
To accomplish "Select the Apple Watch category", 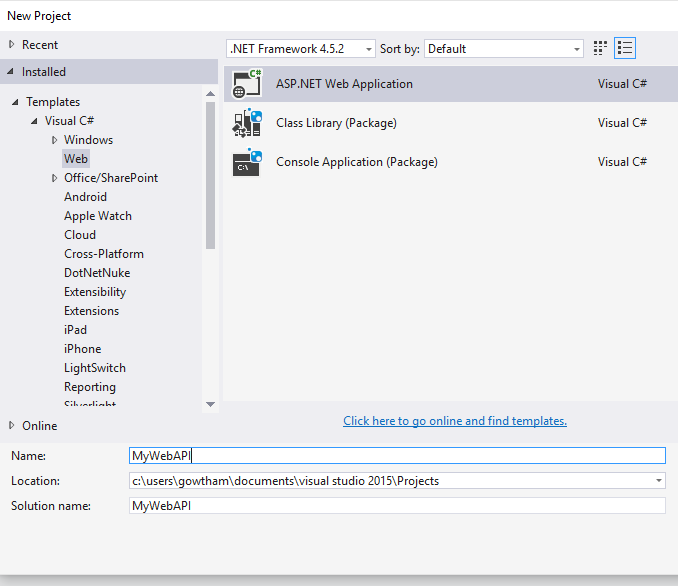I will tap(98, 216).
